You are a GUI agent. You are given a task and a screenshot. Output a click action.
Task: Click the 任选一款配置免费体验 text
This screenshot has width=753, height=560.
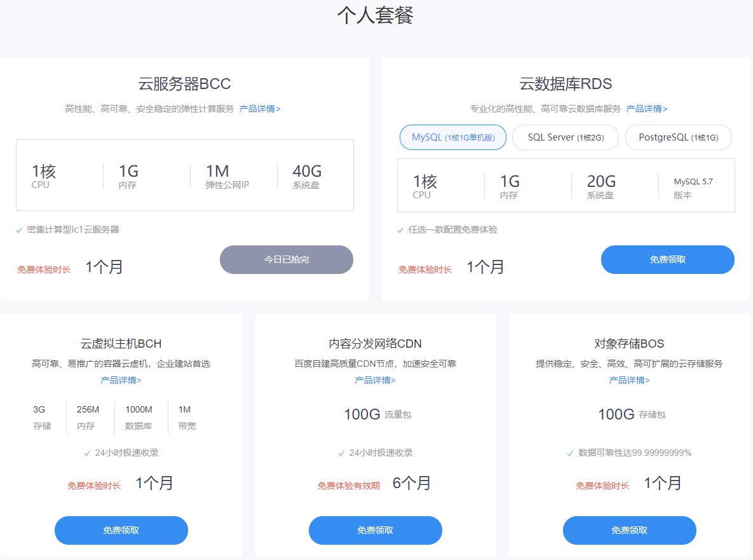point(453,230)
